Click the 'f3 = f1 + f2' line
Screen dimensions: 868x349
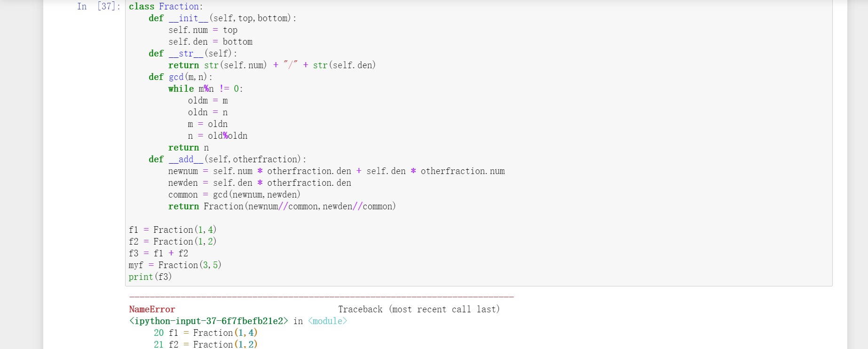tap(158, 254)
